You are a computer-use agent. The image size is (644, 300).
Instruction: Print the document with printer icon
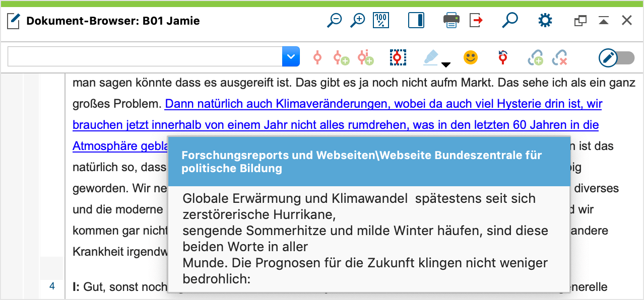(452, 21)
